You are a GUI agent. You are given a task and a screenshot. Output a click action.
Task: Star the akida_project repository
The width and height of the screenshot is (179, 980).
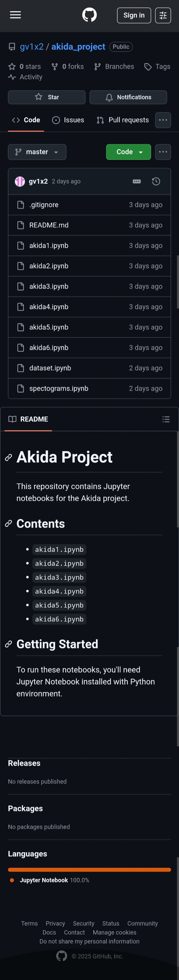(47, 97)
